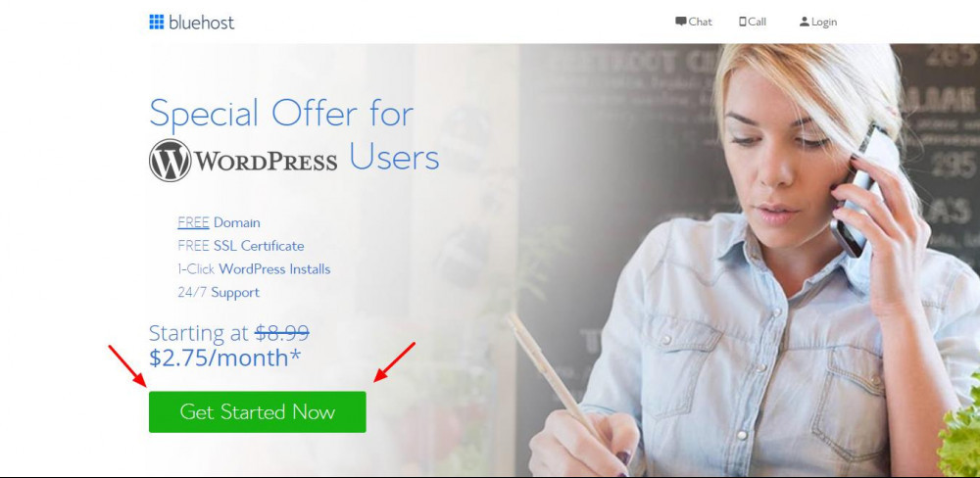Click the underlined FREE domain link
Image resolution: width=980 pixels, height=478 pixels.
pyautogui.click(x=193, y=222)
